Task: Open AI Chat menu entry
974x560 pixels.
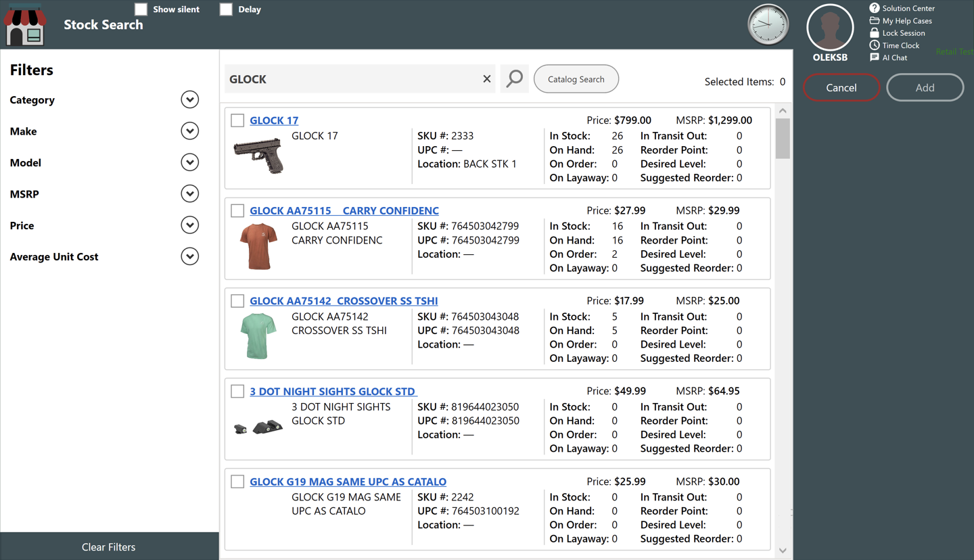Action: click(x=895, y=57)
